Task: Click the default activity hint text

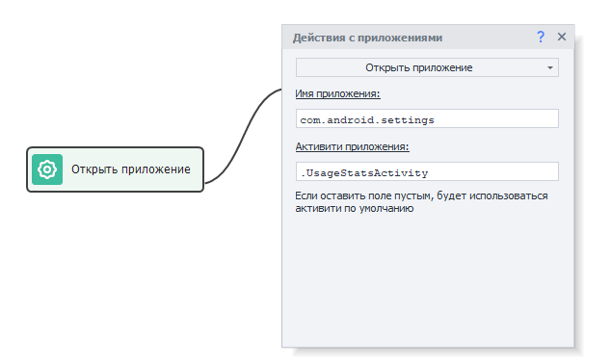Action: click(x=421, y=201)
